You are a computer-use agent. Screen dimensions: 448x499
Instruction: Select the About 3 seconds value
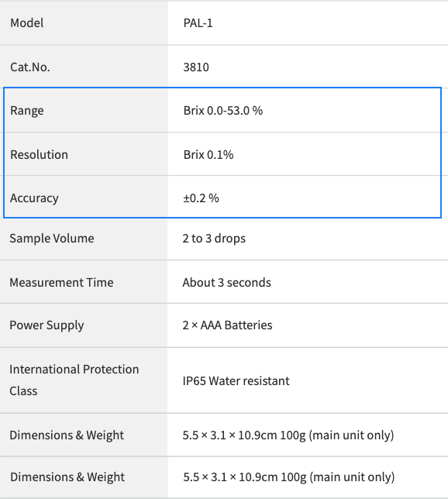226,282
